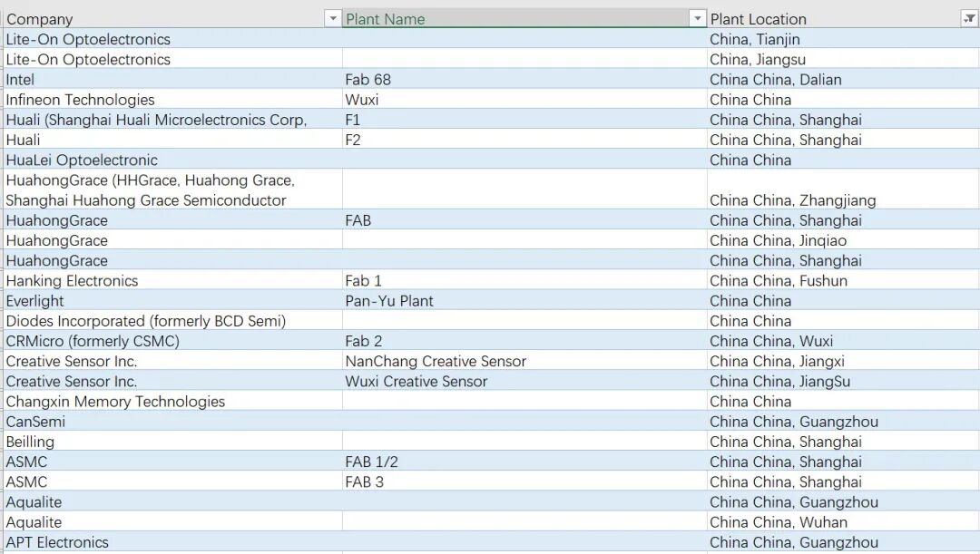This screenshot has height=554, width=980.
Task: Select the China, Tianjin location cell
Action: coord(843,39)
